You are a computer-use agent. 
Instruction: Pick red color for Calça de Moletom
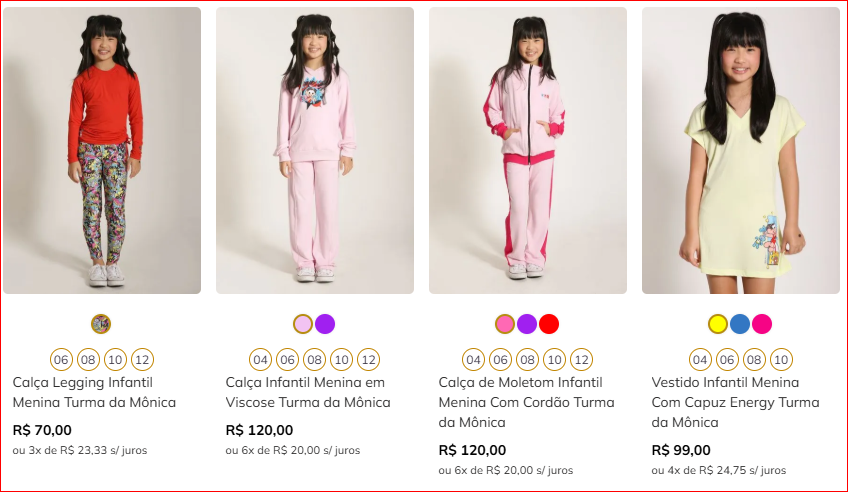click(x=549, y=324)
